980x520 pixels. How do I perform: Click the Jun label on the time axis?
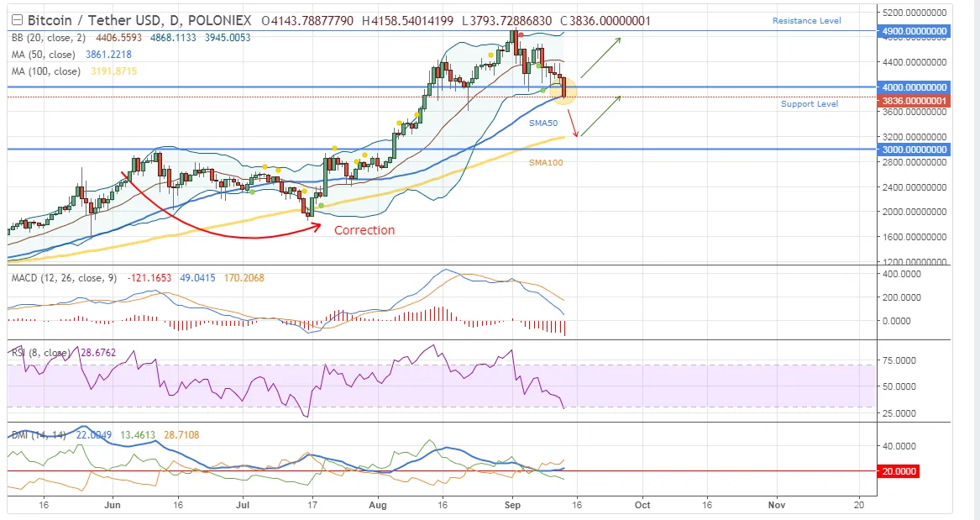click(112, 504)
